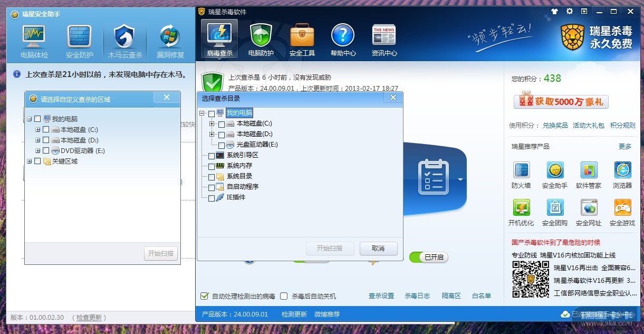This screenshot has height=334, width=644.
Task: Open 隔离区 link
Action: [x=451, y=296]
